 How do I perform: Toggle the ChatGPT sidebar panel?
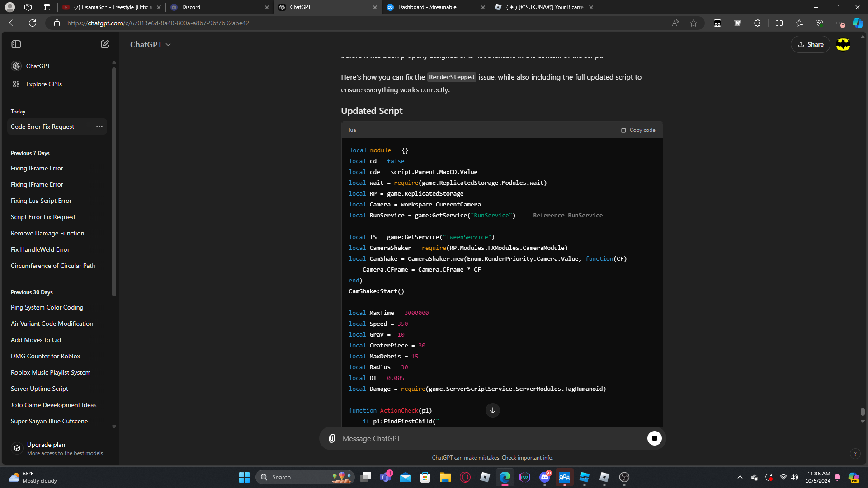tap(16, 44)
